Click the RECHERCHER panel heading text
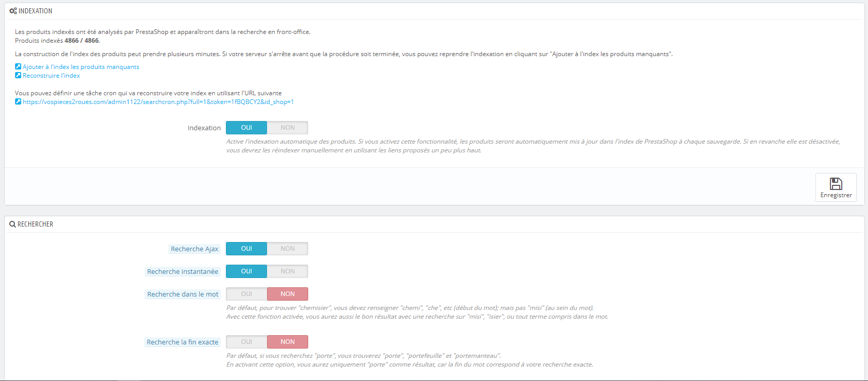 [36, 224]
